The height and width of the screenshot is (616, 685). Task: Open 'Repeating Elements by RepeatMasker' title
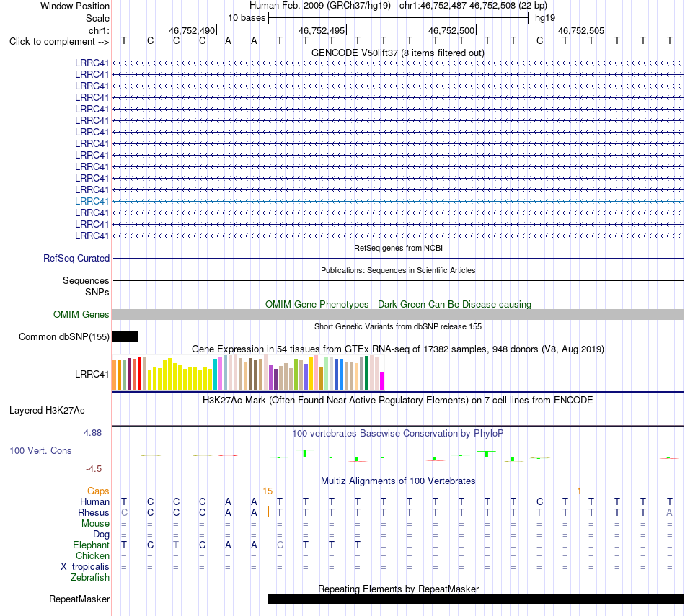coord(398,589)
